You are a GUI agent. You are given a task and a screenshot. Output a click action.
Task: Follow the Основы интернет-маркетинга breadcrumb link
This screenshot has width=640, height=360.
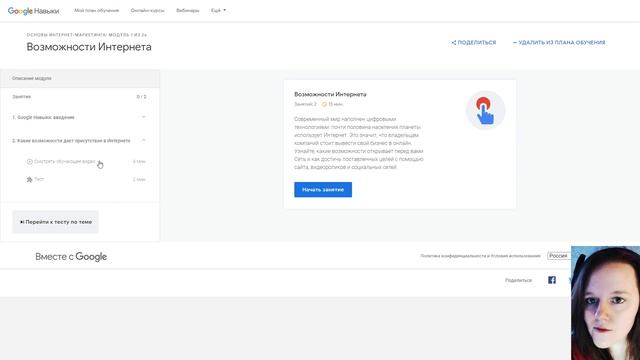coord(66,35)
